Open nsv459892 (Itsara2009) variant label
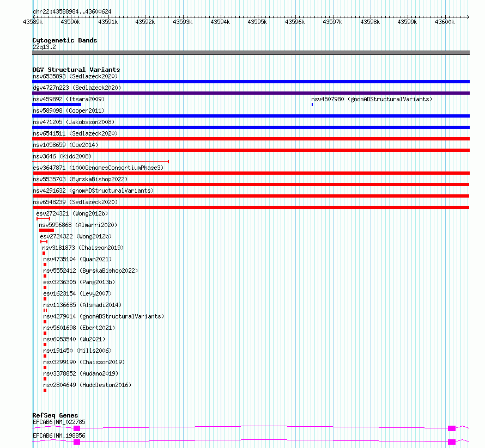This screenshot has width=485, height=448. 69,99
